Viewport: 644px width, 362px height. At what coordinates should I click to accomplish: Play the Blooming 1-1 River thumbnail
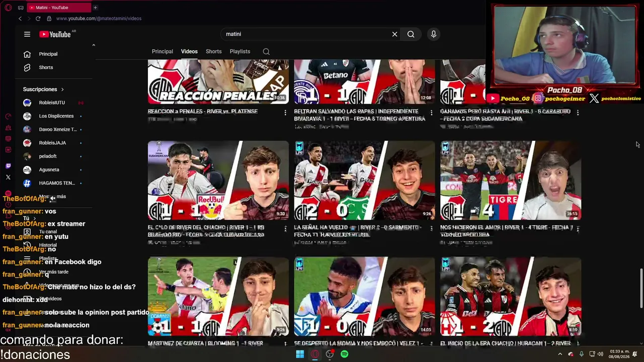[x=218, y=297]
